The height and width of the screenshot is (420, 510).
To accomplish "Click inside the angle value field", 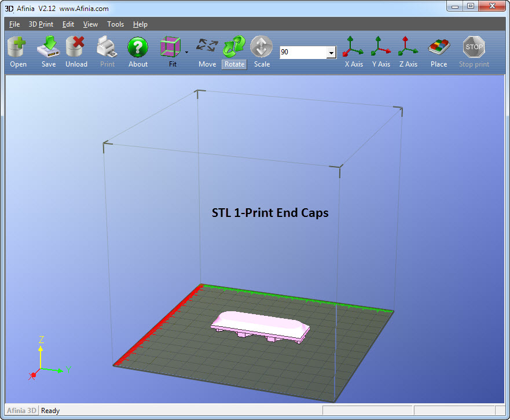I will pos(302,52).
